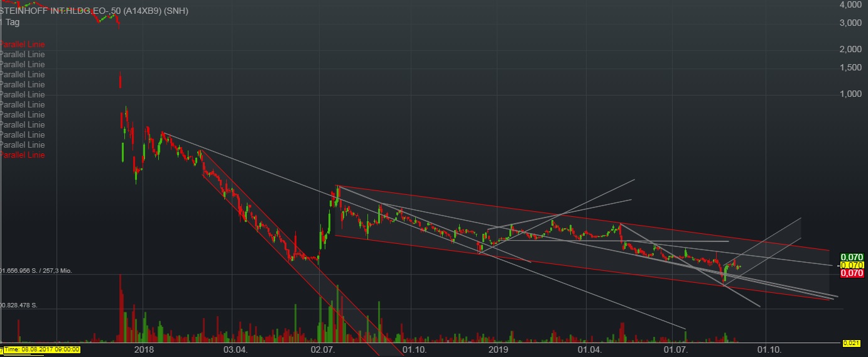Select the 2,000 price axis label
The height and width of the screenshot is (357, 868).
tap(850, 49)
